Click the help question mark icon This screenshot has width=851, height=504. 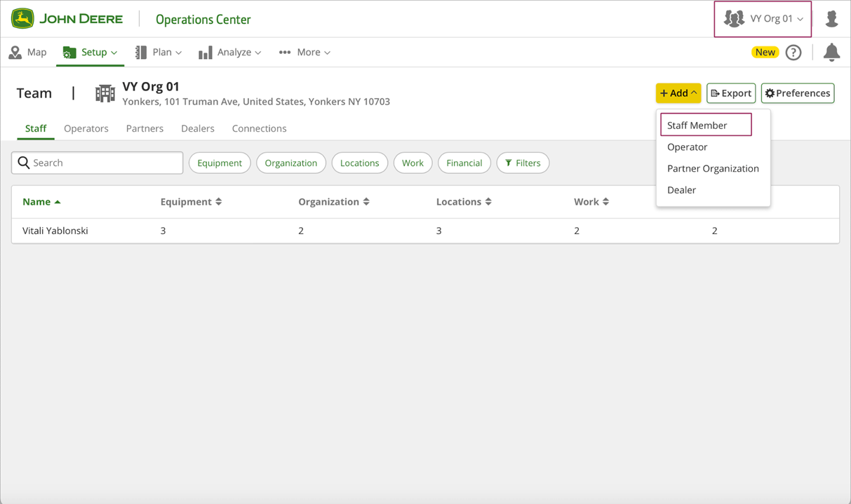tap(793, 53)
